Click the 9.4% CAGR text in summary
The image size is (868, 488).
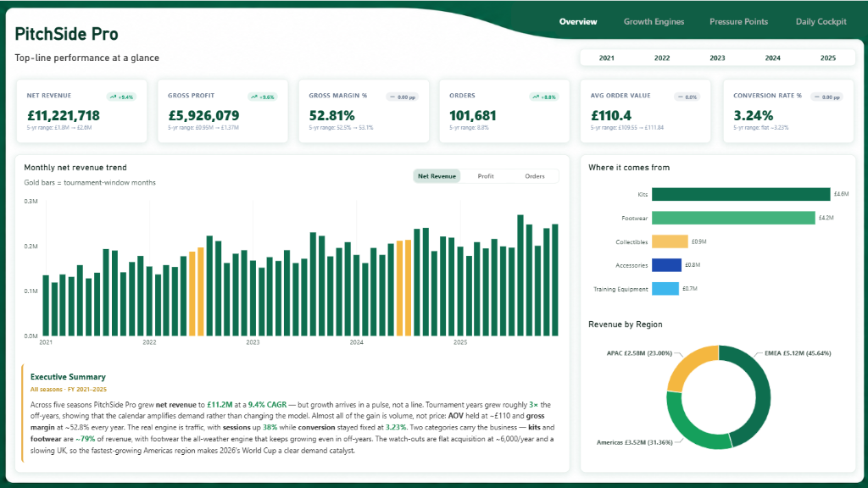[267, 404]
